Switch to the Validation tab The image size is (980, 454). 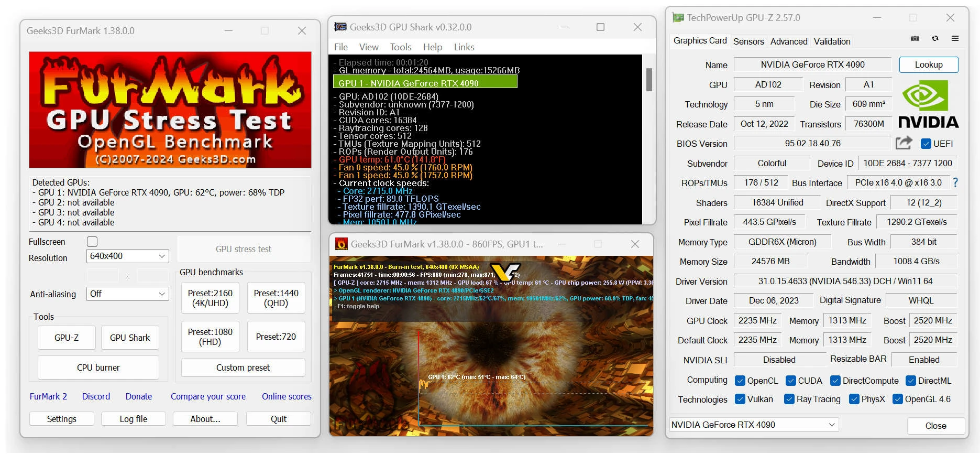click(832, 41)
